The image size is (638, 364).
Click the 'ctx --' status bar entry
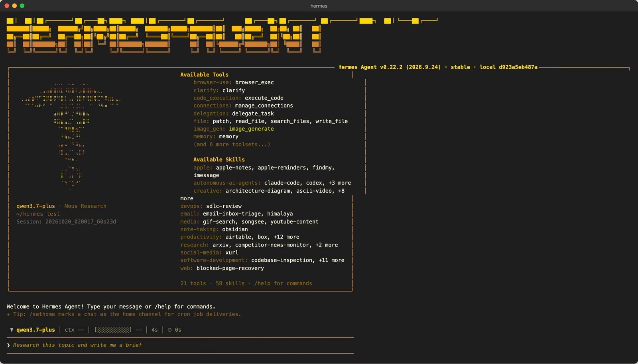(74, 330)
